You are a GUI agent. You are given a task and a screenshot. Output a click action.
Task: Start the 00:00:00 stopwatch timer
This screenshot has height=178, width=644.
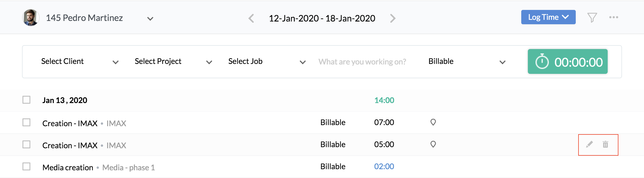(x=567, y=62)
